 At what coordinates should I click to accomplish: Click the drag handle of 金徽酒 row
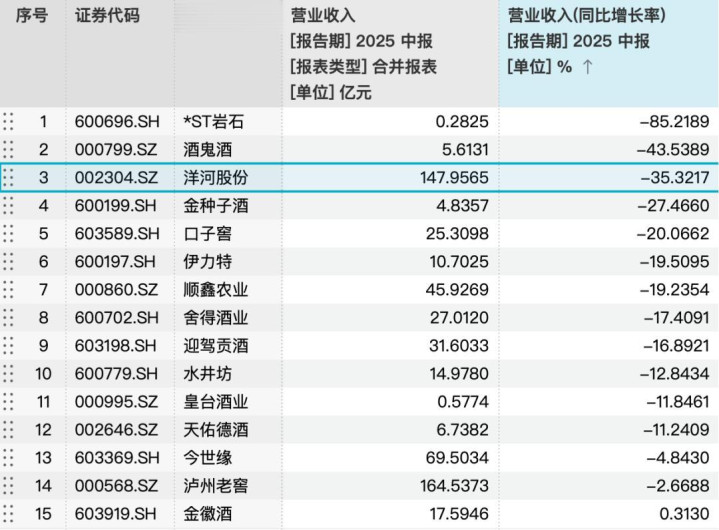(8, 513)
